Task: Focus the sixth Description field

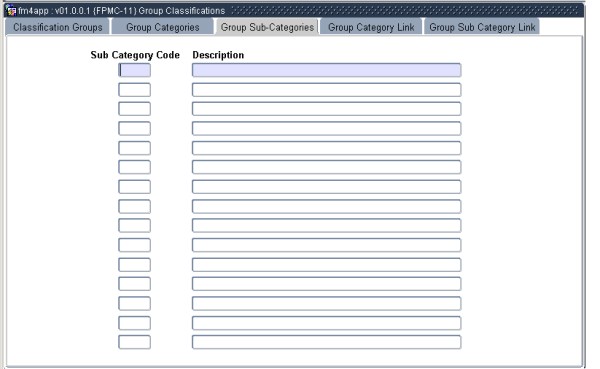Action: (x=326, y=167)
